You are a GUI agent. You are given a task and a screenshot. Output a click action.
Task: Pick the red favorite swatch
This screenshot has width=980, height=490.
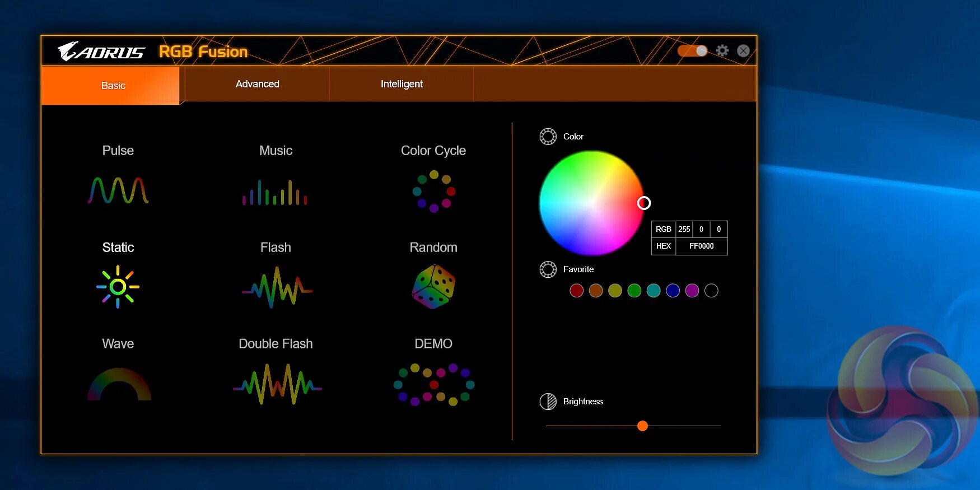pos(577,291)
